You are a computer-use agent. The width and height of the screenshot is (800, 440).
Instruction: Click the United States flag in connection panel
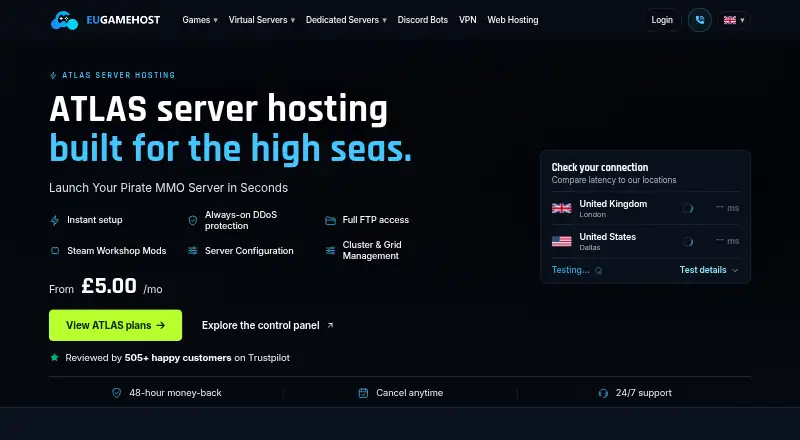click(562, 241)
